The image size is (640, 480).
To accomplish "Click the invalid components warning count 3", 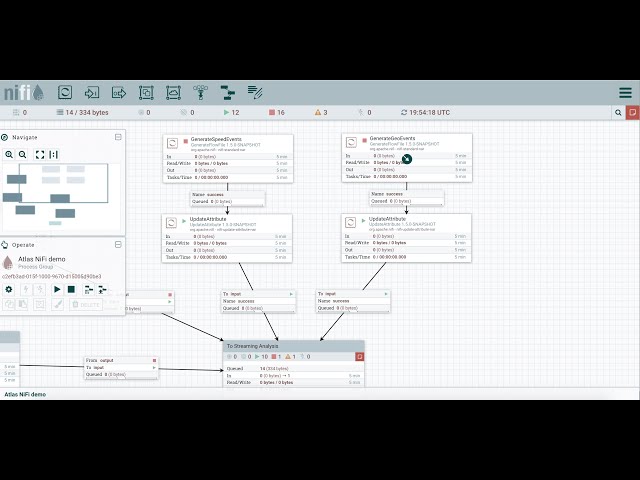I will 321,113.
